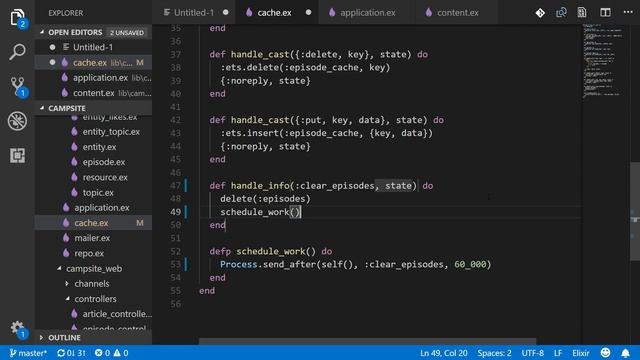The height and width of the screenshot is (360, 640).
Task: Open repo.ex in file tree
Action: [x=89, y=253]
